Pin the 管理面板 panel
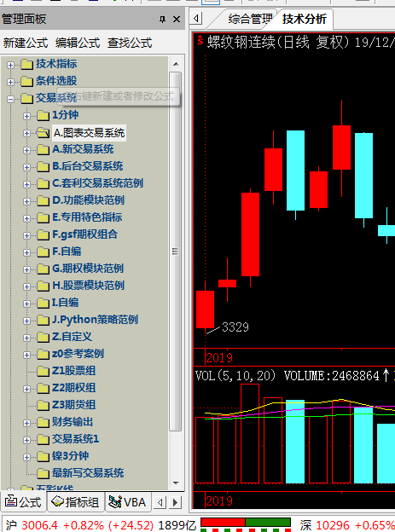This screenshot has width=395, height=532. 162,20
